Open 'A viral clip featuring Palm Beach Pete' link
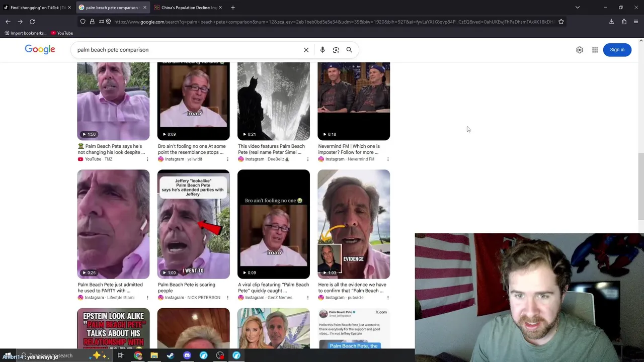The height and width of the screenshot is (362, 644). 273,288
